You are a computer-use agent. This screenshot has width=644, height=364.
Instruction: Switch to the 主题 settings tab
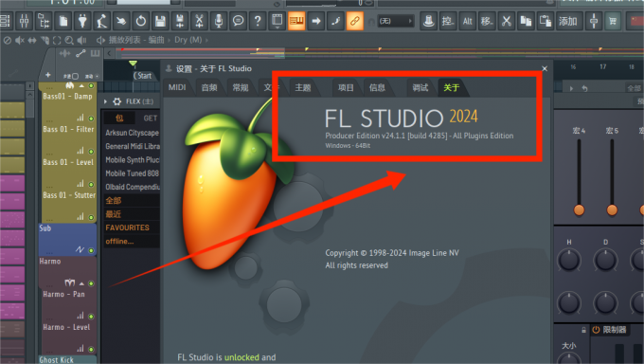[303, 87]
